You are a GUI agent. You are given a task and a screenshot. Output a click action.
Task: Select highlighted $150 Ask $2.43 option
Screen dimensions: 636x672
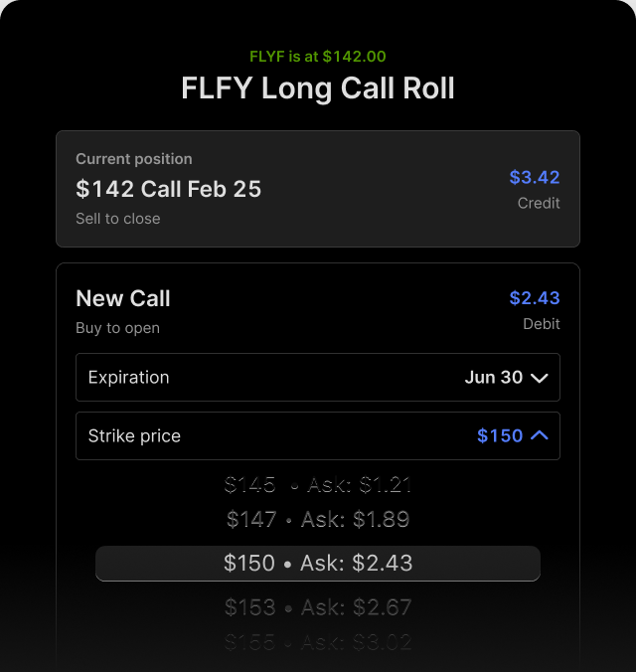[318, 564]
